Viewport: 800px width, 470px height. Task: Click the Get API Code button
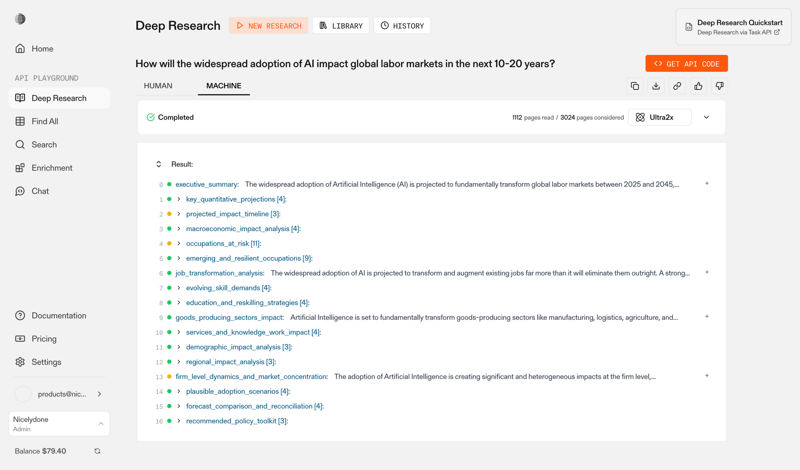(x=686, y=63)
